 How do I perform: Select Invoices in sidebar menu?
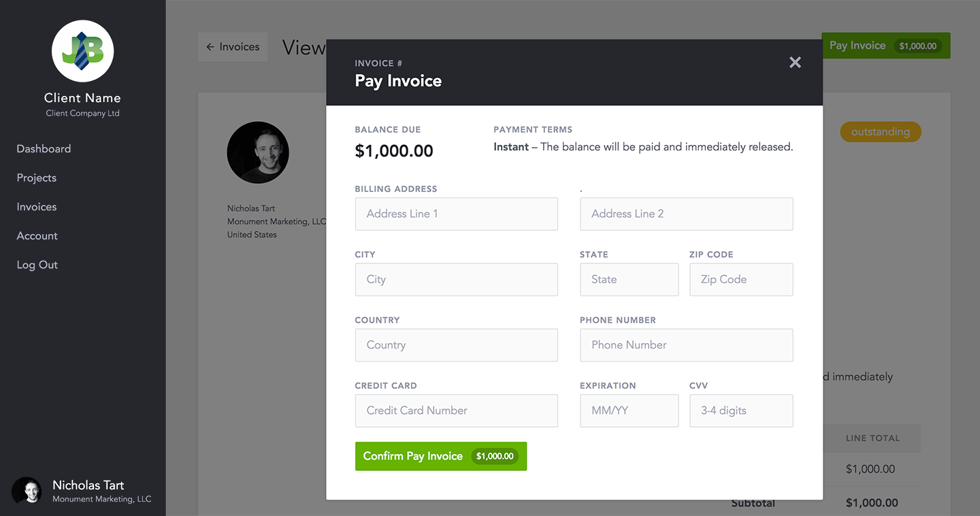coord(37,207)
